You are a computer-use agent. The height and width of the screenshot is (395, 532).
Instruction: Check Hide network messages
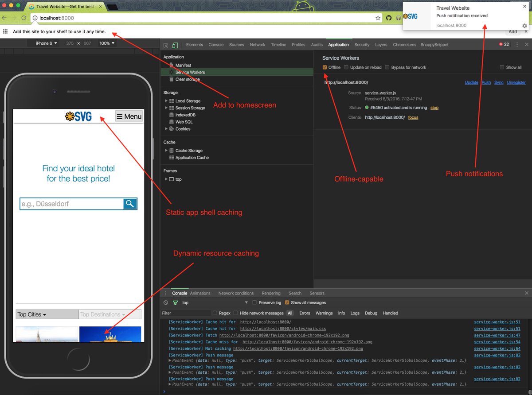[x=235, y=313]
